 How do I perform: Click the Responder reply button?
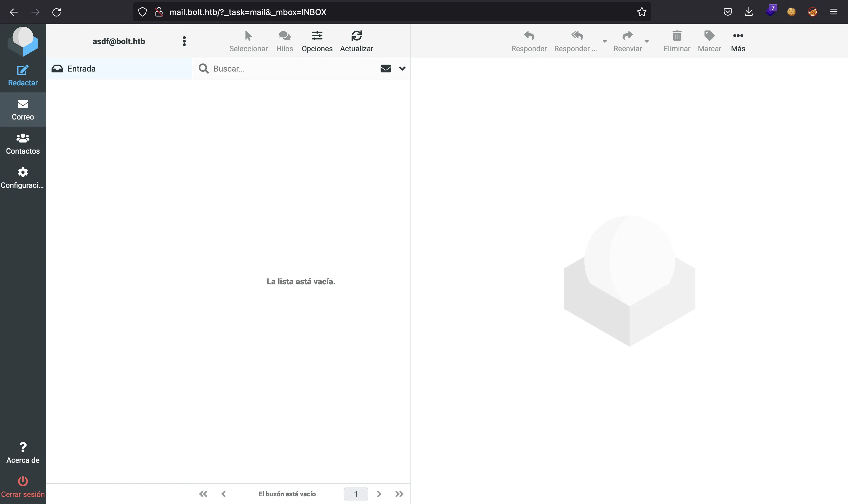tap(529, 41)
